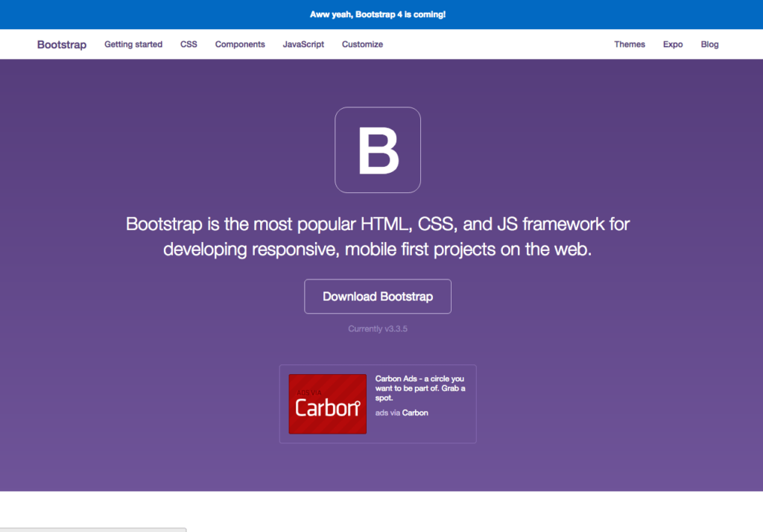Open Themes from the right navbar

coord(629,44)
